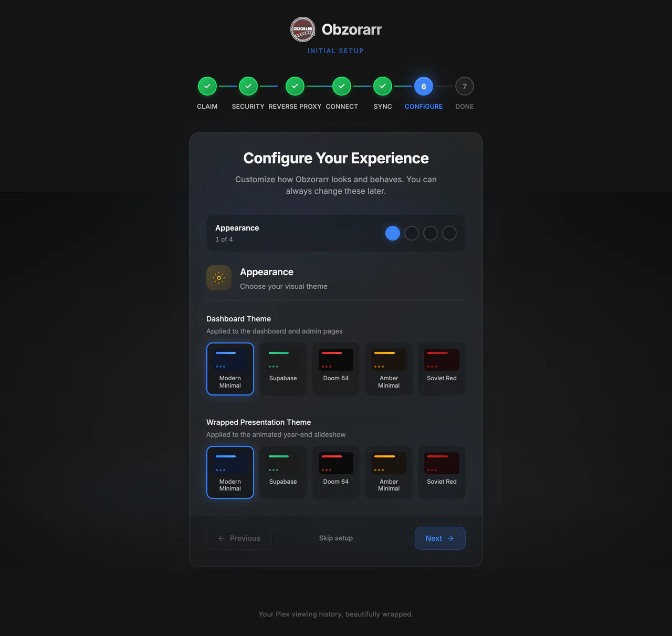The height and width of the screenshot is (636, 672).
Task: Select Supabase for Wrapped Presentation Theme
Action: point(283,472)
